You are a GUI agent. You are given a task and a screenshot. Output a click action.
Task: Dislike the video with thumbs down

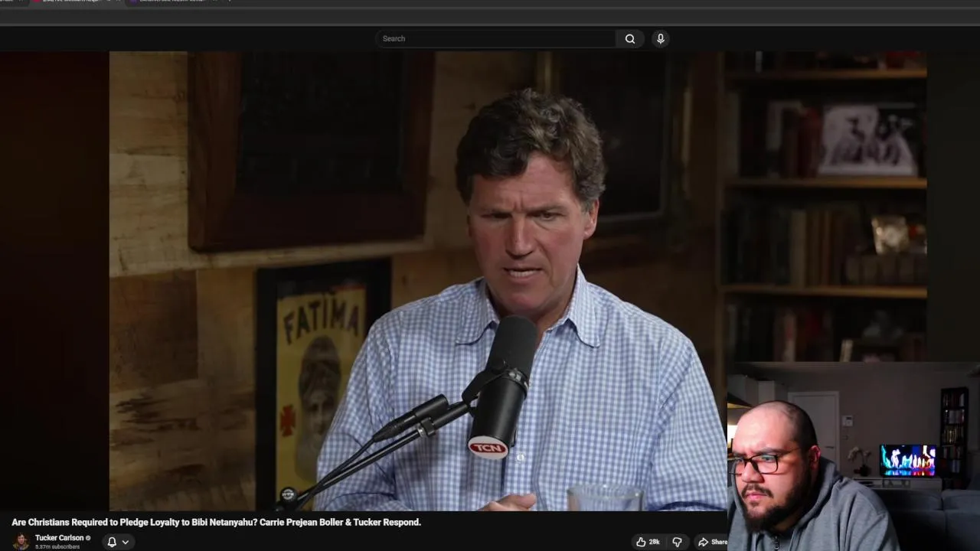coord(677,542)
